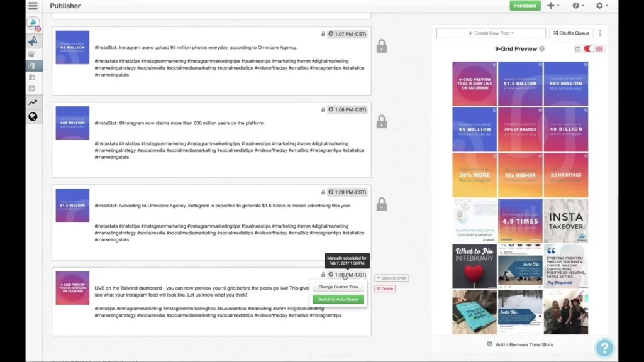Open the hamburger menu next to Publisher
The image size is (644, 362).
[33, 6]
